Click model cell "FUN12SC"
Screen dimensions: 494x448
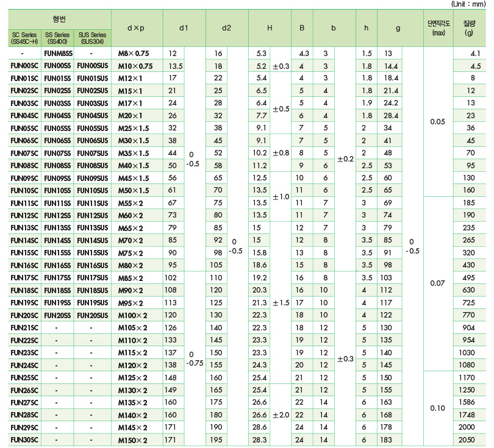pyautogui.click(x=24, y=216)
